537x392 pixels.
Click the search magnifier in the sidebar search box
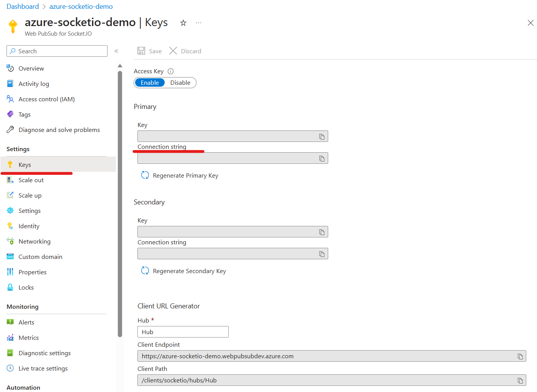[13, 51]
